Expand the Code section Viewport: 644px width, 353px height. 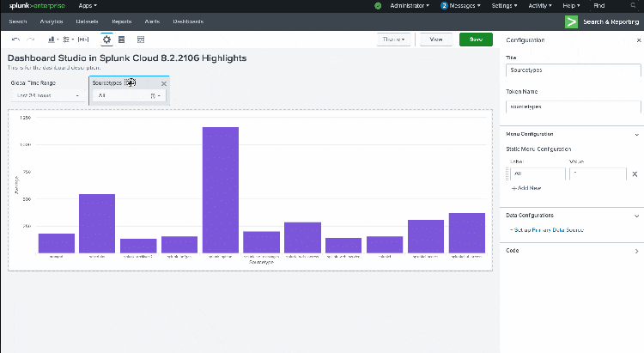[635, 251]
